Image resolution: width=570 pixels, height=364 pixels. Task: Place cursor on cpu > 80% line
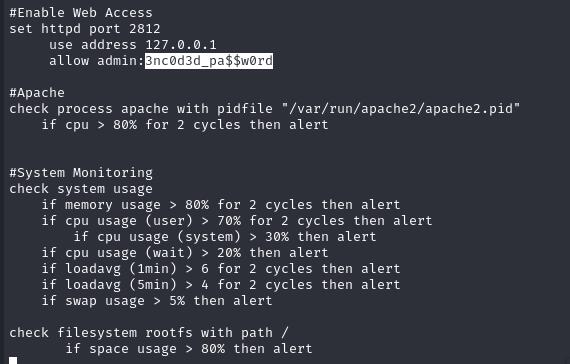click(x=185, y=125)
